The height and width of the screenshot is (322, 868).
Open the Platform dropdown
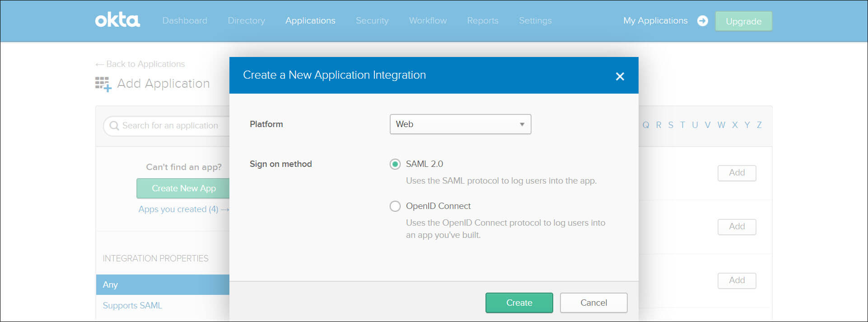[460, 124]
